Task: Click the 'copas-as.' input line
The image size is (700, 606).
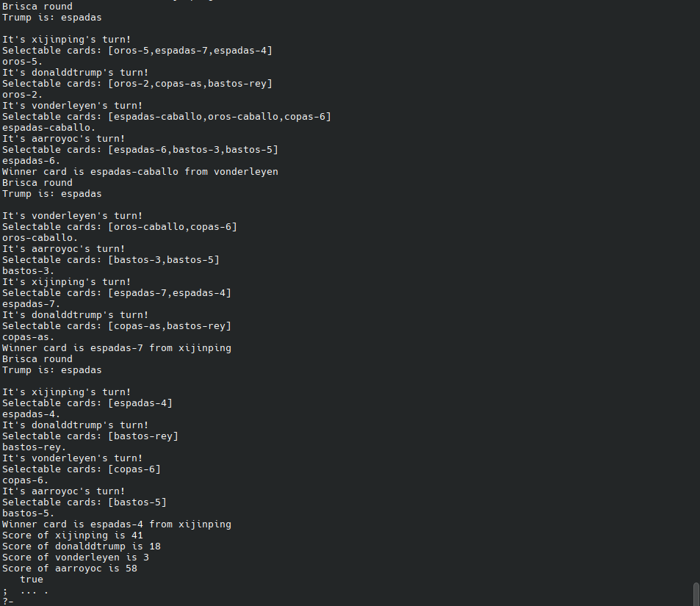Action: [x=28, y=337]
